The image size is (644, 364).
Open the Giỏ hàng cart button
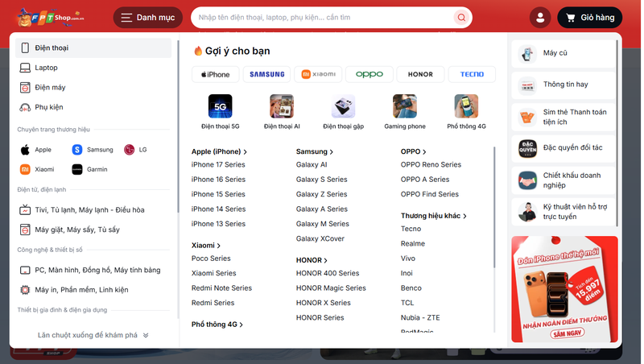(x=589, y=17)
